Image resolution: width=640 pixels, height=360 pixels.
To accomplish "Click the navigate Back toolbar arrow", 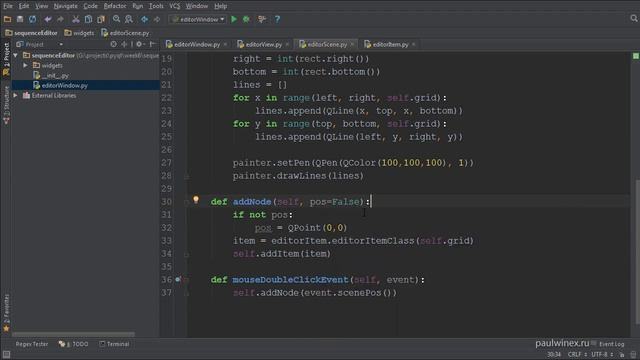I will 144,19.
